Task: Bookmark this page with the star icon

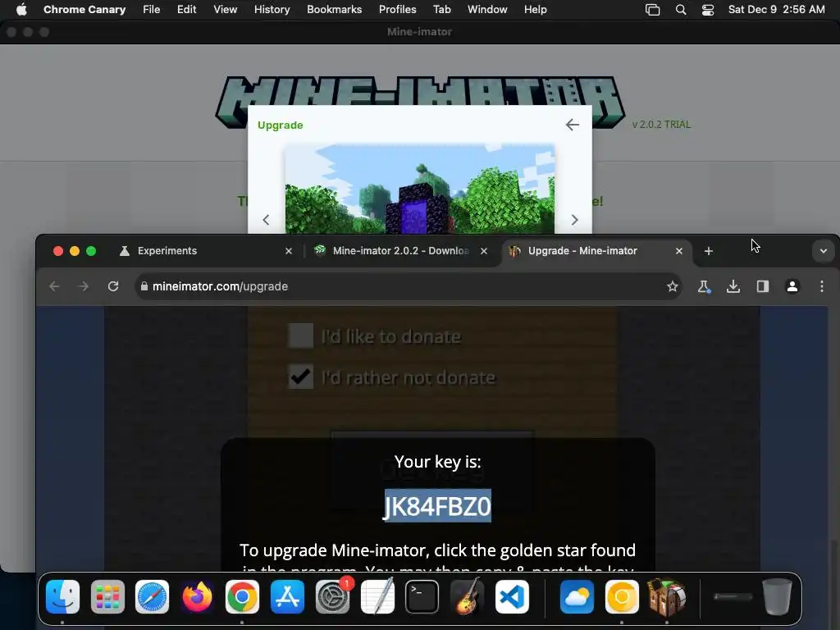Action: (673, 286)
